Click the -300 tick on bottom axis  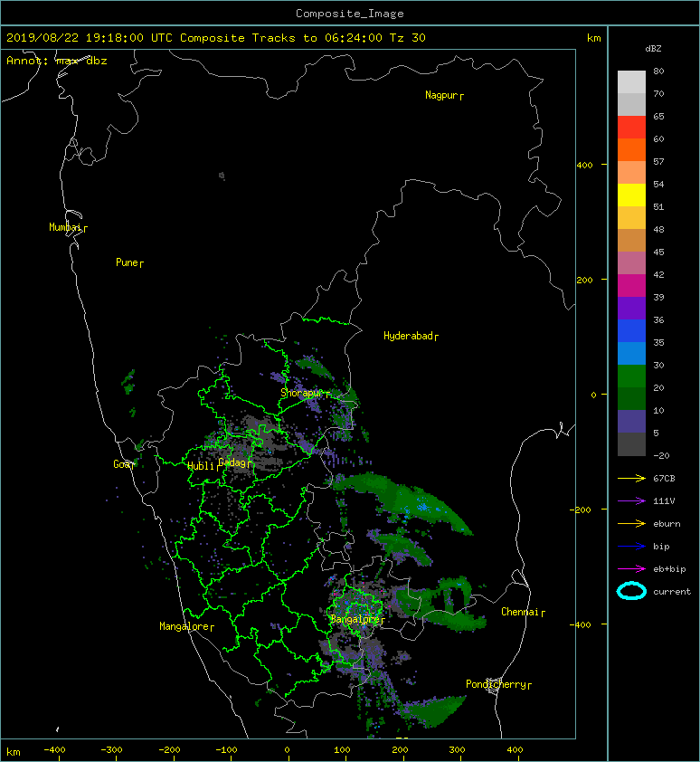[x=111, y=750]
